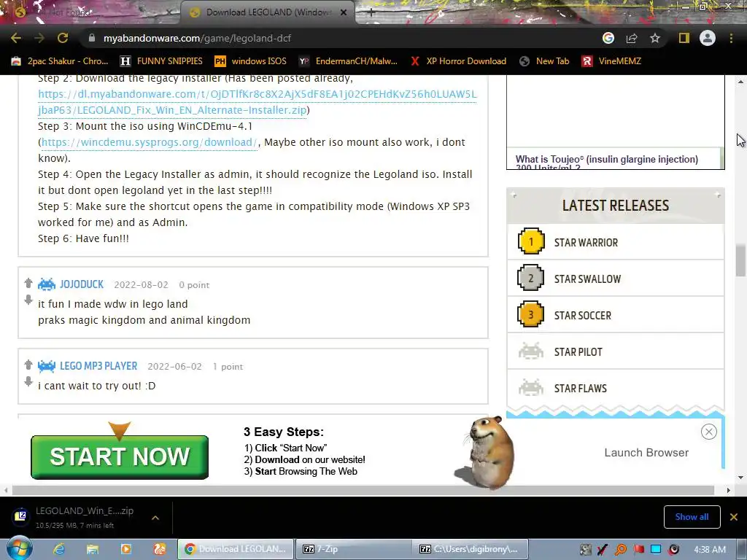The image size is (747, 560).
Task: Click the scroll-right arrow of horizontal scrollbar
Action: point(729,490)
